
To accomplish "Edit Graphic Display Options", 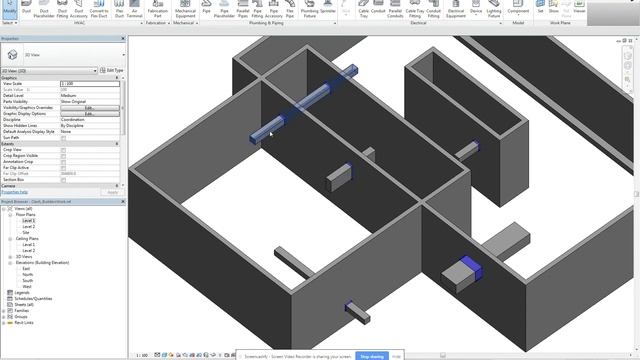I will 90,114.
